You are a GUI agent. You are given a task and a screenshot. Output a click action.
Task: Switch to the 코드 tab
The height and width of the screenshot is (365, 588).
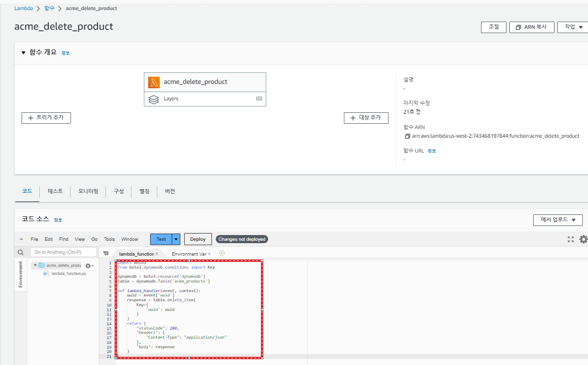(x=27, y=191)
